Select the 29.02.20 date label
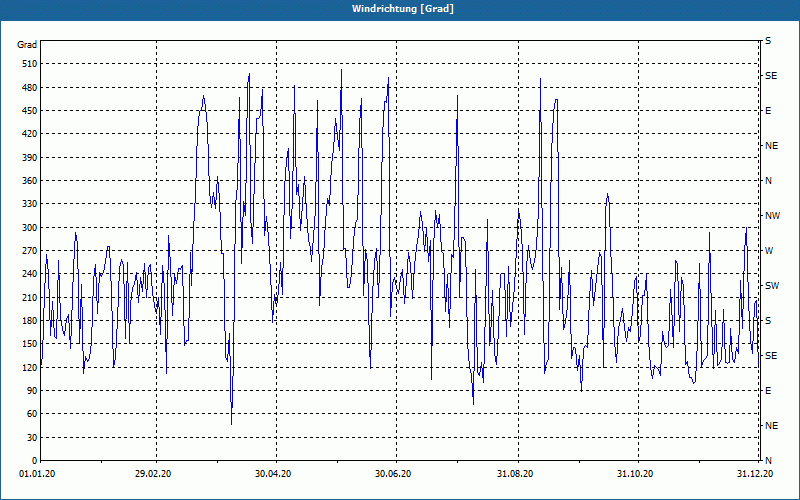The width and height of the screenshot is (800, 500). 153,474
